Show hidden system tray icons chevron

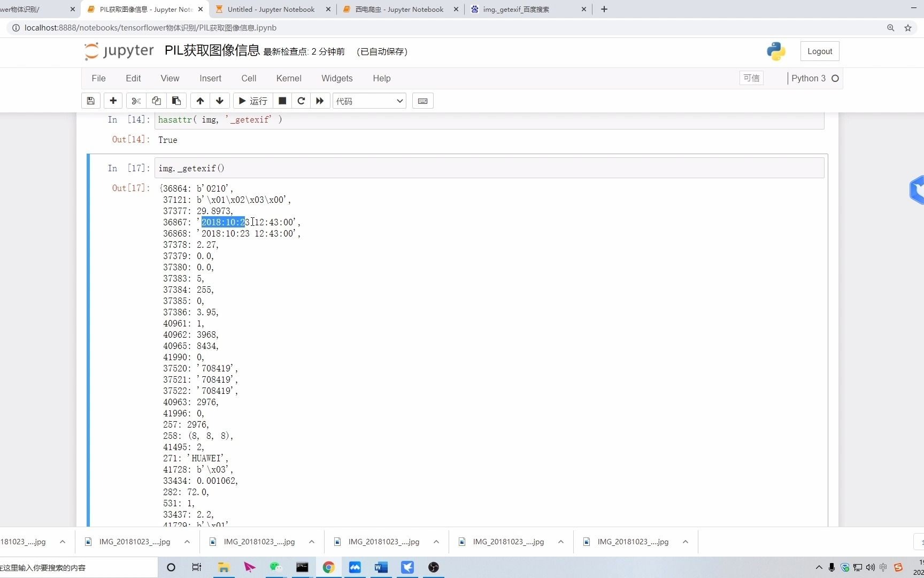tap(819, 567)
